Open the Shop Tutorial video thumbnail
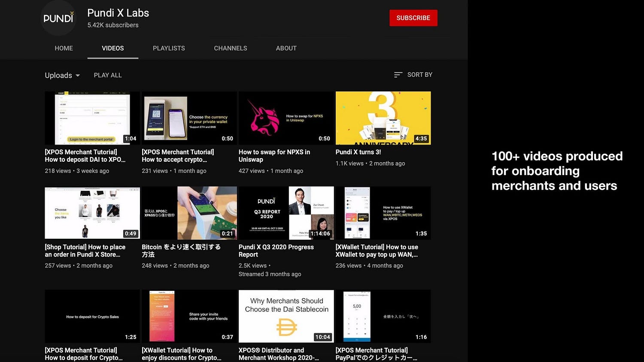This screenshot has height=362, width=644. (92, 213)
